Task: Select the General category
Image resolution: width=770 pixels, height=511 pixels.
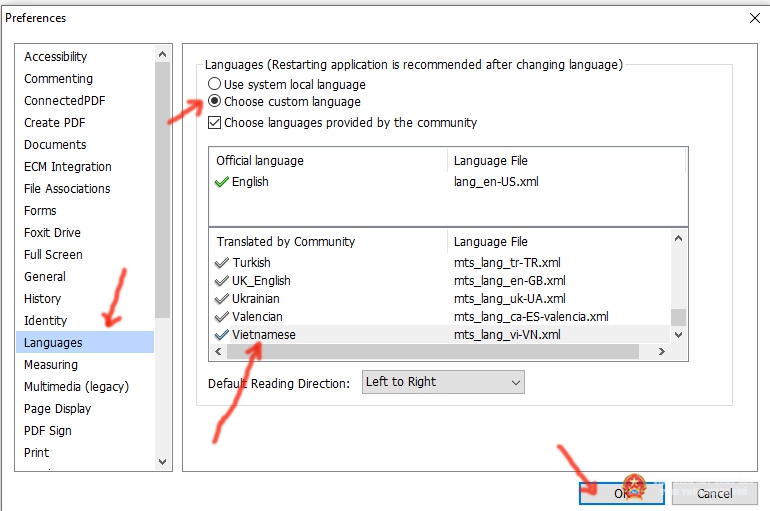Action: (45, 277)
